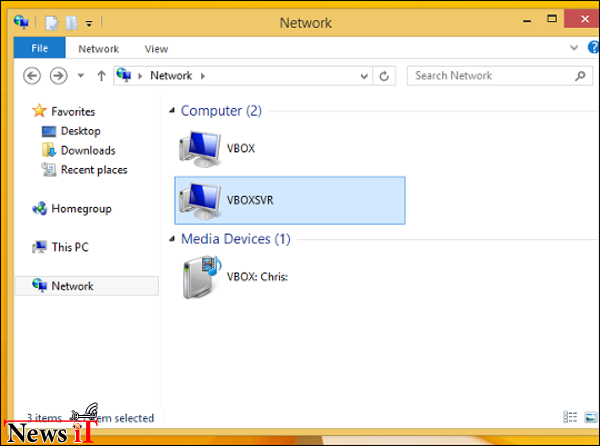Screen dimensions: 600x446
Task: Expand the root arrow before Network breadcrumb
Action: pos(140,76)
